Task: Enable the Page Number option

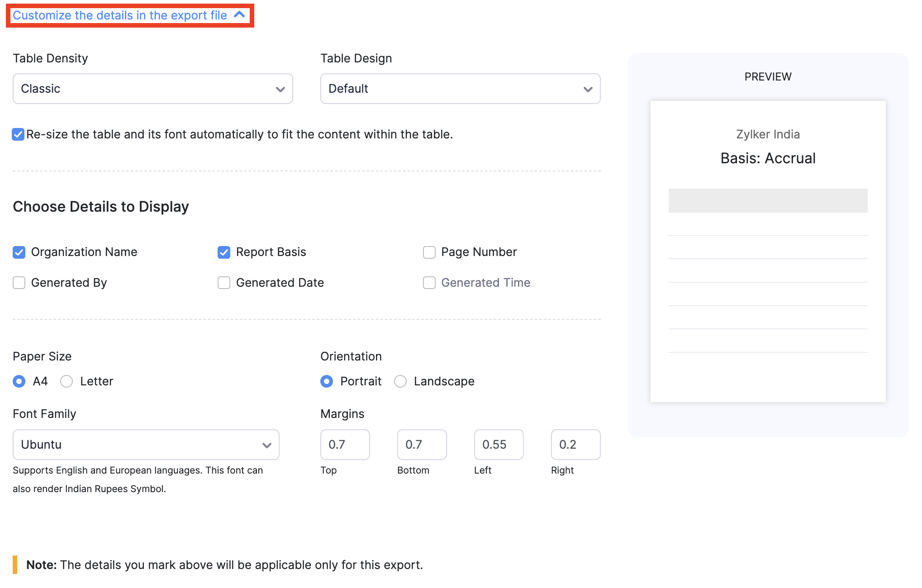Action: click(429, 252)
